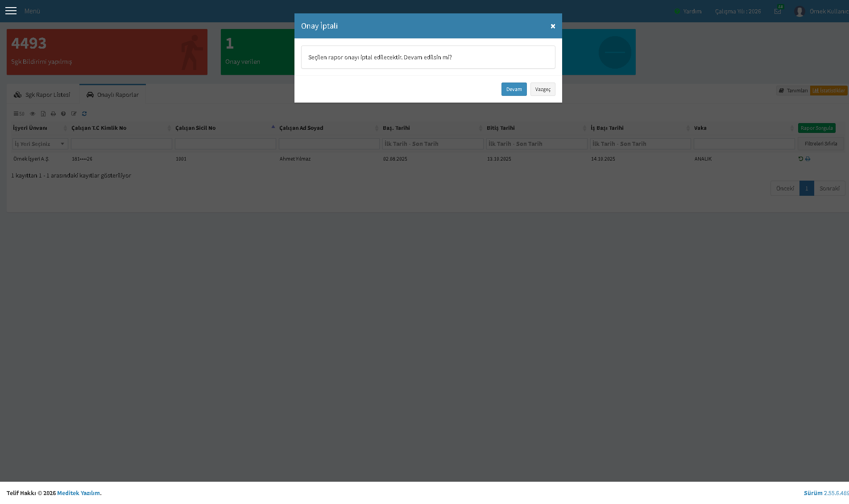
Task: Confirm cancellation with the Devam button
Action: pyautogui.click(x=514, y=89)
